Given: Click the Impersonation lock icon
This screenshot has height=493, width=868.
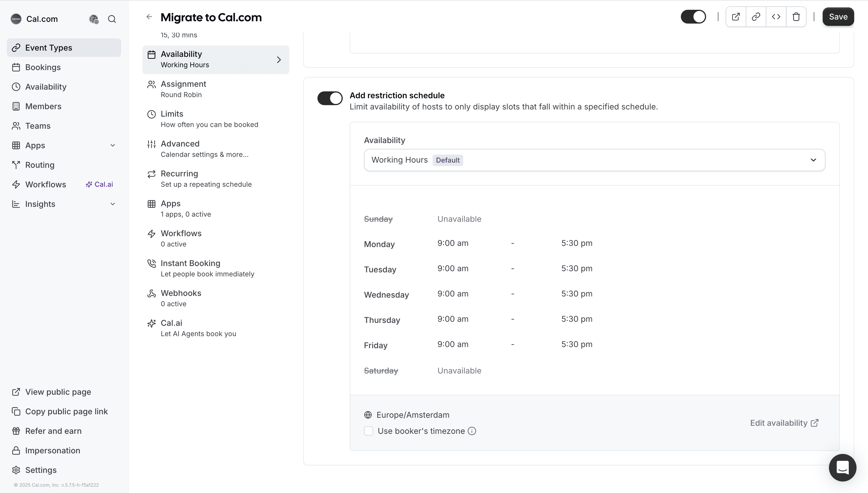Looking at the screenshot, I should pos(16,450).
